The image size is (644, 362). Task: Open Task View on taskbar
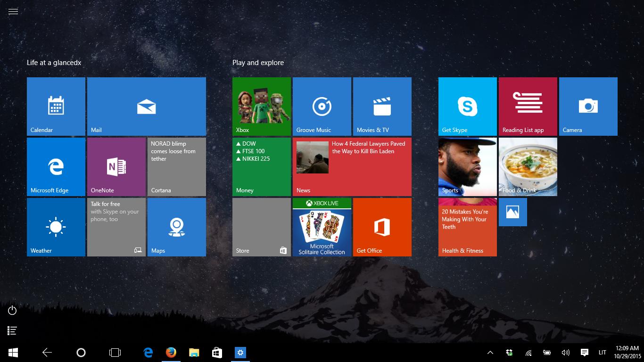coord(115,353)
